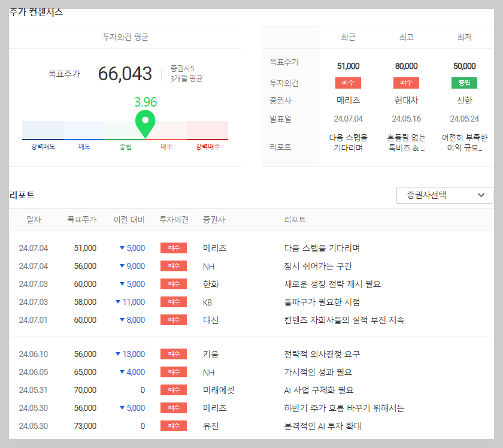Click date 24.07.01 in report list
The width and height of the screenshot is (503, 448).
[33, 320]
